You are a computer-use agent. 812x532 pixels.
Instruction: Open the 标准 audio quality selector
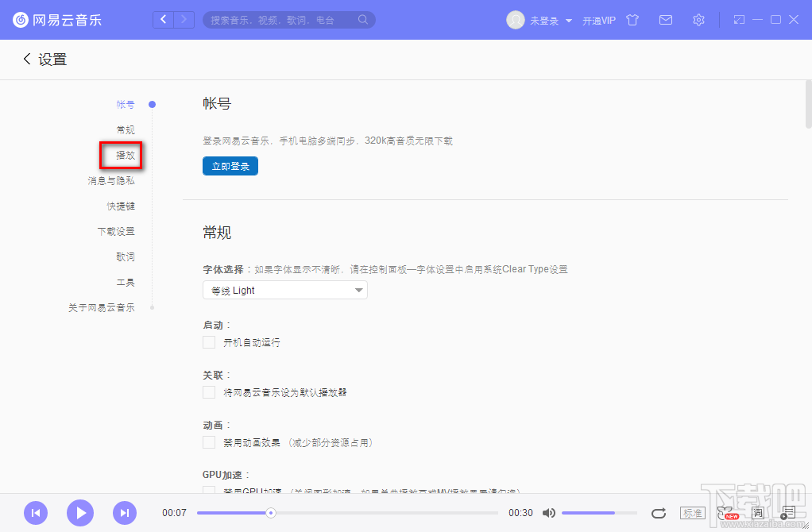692,513
